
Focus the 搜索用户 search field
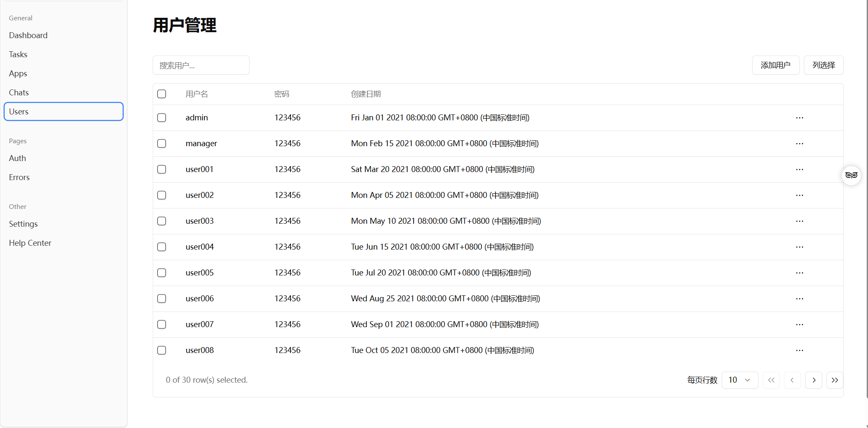point(201,65)
